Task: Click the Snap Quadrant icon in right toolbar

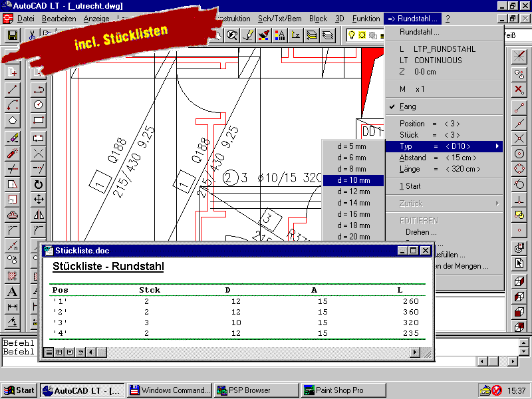Action: pyautogui.click(x=519, y=169)
